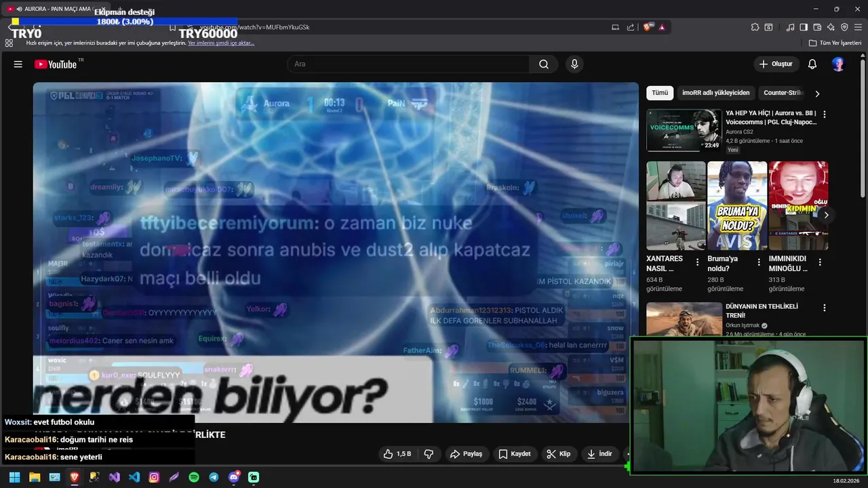Open Brave playlist music note icon

click(x=790, y=27)
